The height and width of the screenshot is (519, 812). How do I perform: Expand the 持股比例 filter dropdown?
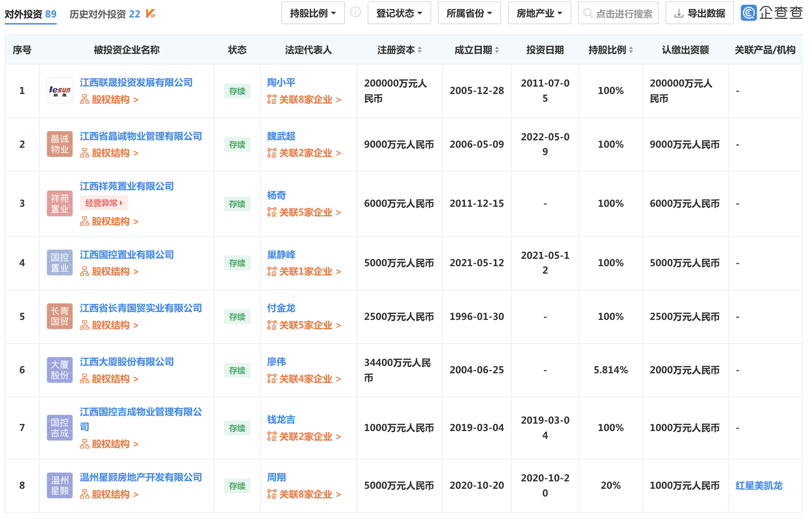[313, 13]
